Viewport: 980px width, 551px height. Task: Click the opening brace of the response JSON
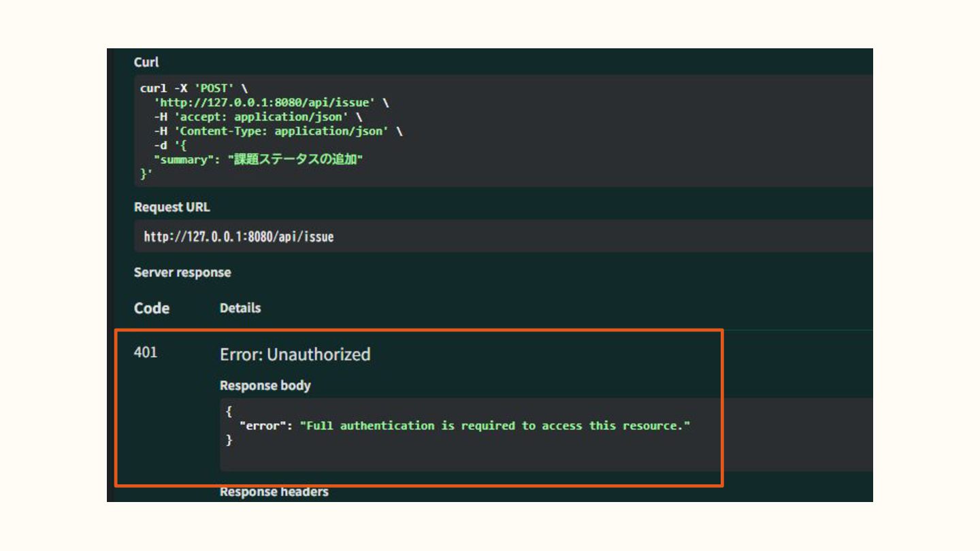click(x=229, y=412)
